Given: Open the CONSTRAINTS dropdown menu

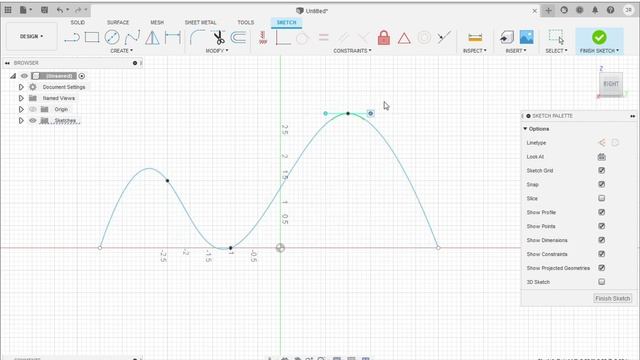Looking at the screenshot, I should click(352, 51).
